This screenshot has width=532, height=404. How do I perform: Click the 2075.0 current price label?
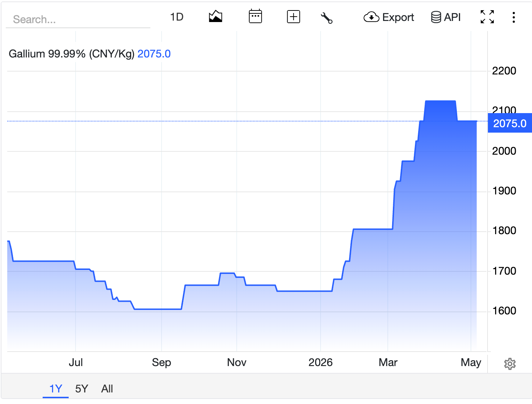coord(510,123)
